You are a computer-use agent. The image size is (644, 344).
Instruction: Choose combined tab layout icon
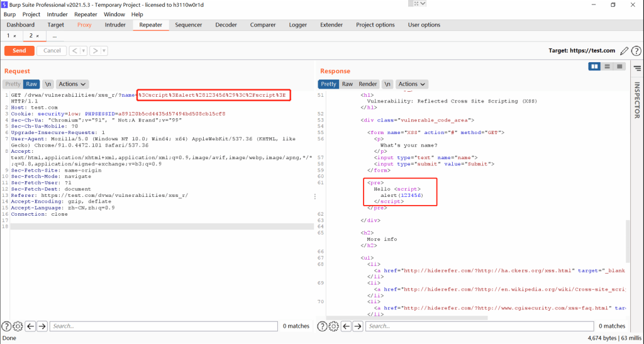(619, 67)
